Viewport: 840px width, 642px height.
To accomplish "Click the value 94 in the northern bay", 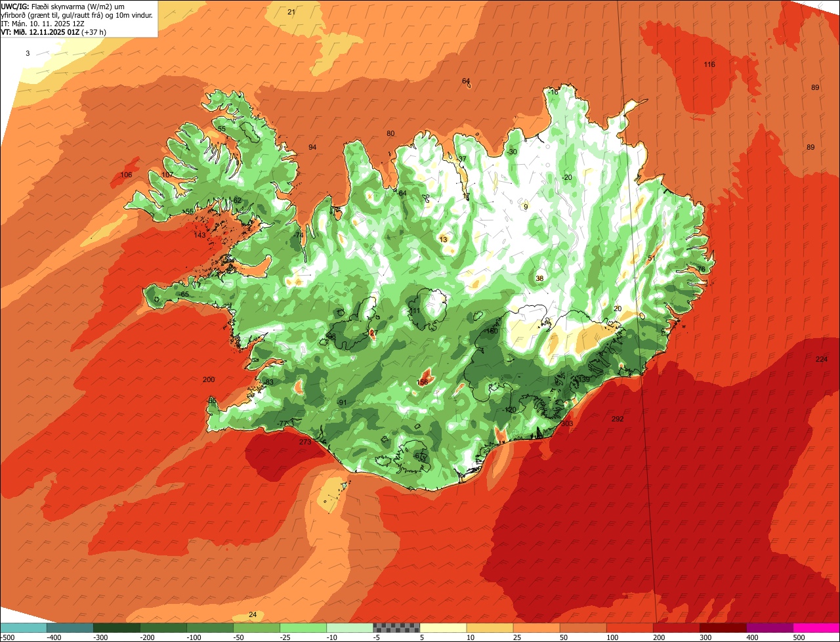I will point(312,147).
